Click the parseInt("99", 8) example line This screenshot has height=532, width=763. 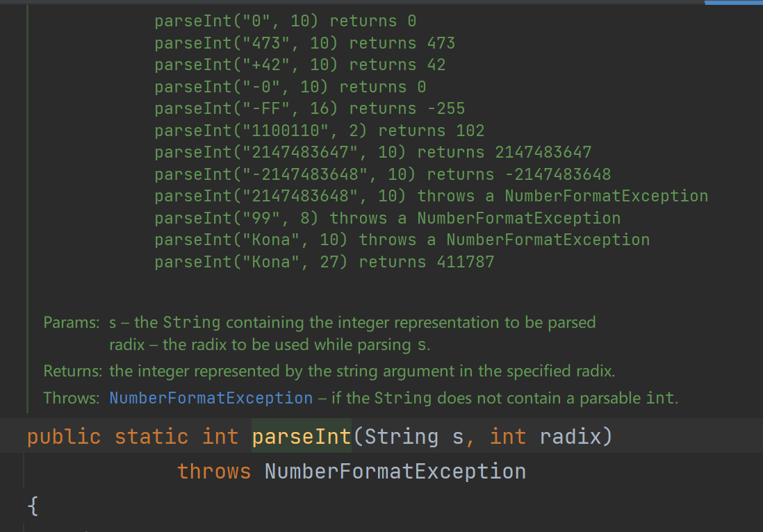point(387,218)
